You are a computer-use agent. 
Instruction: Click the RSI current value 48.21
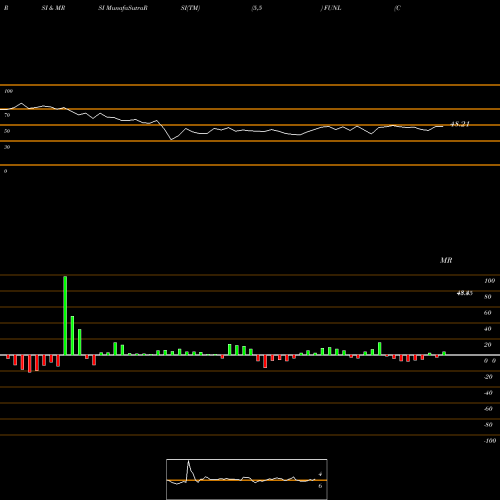[460, 124]
